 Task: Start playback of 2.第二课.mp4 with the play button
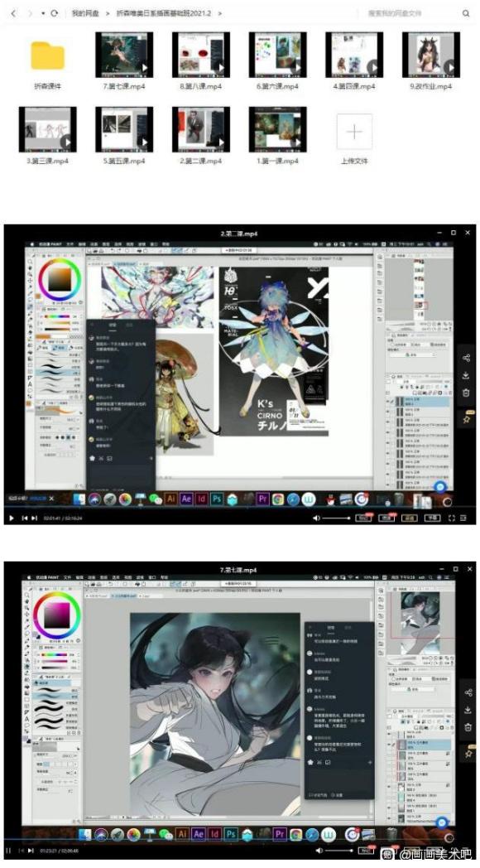tap(11, 518)
